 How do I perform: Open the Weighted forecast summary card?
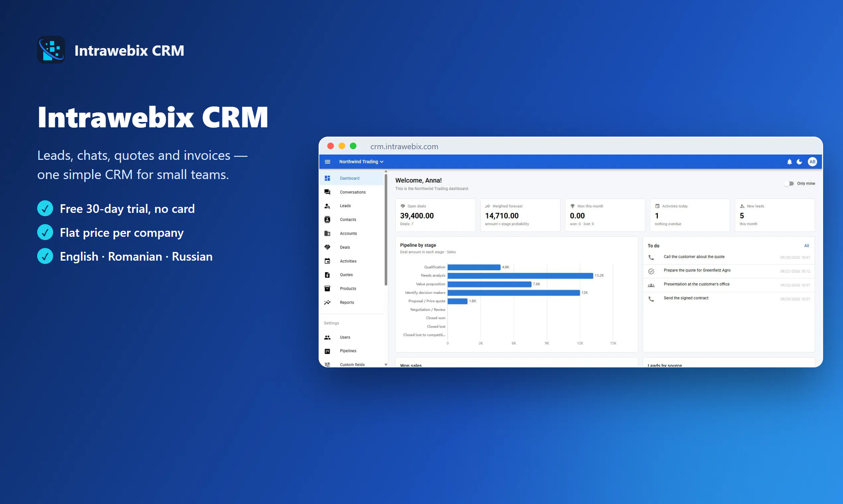click(x=520, y=215)
